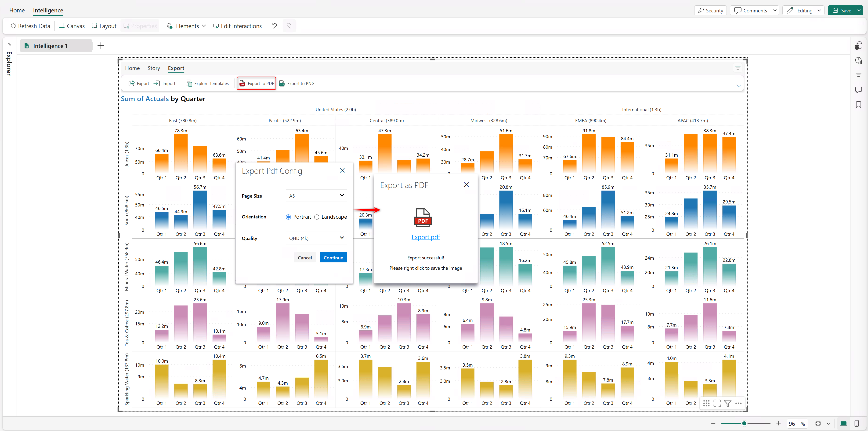
Task: Open the Intelligence 1 page tab
Action: [x=51, y=46]
